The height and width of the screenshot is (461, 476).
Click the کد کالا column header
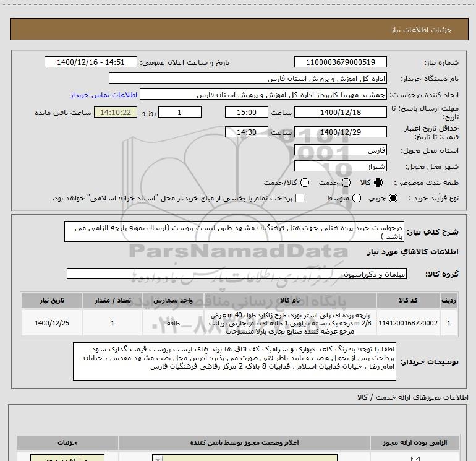click(x=408, y=301)
